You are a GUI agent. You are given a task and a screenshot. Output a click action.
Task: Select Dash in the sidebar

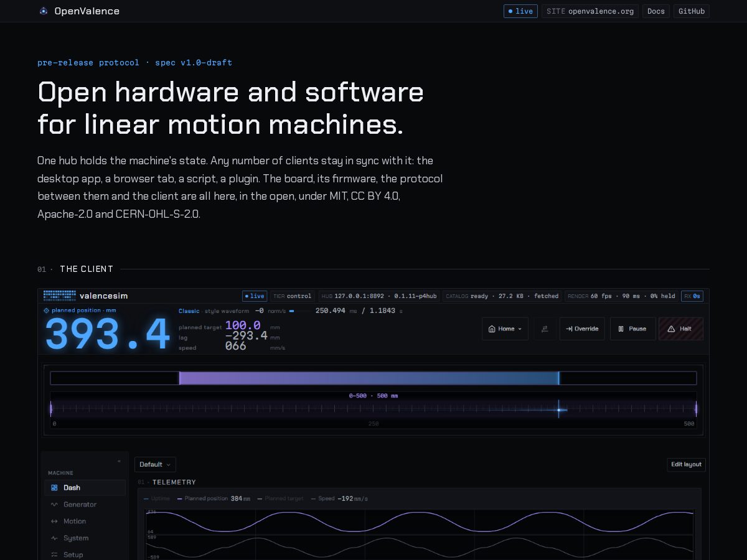[85, 488]
